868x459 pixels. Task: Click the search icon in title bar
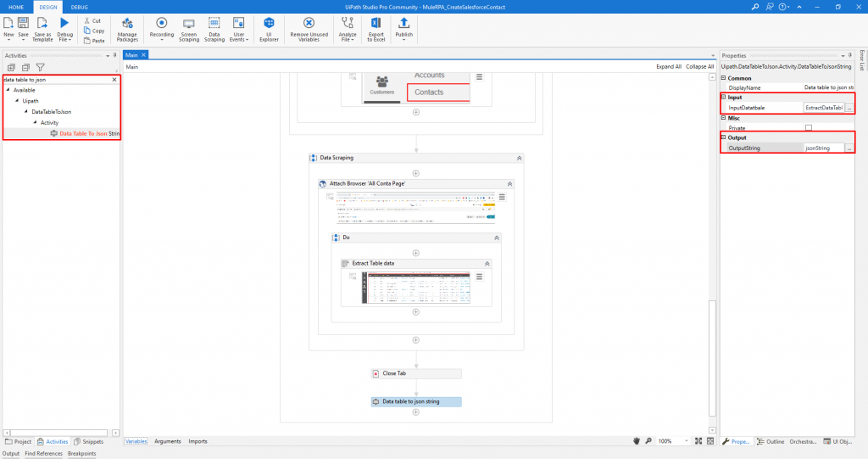pos(755,7)
